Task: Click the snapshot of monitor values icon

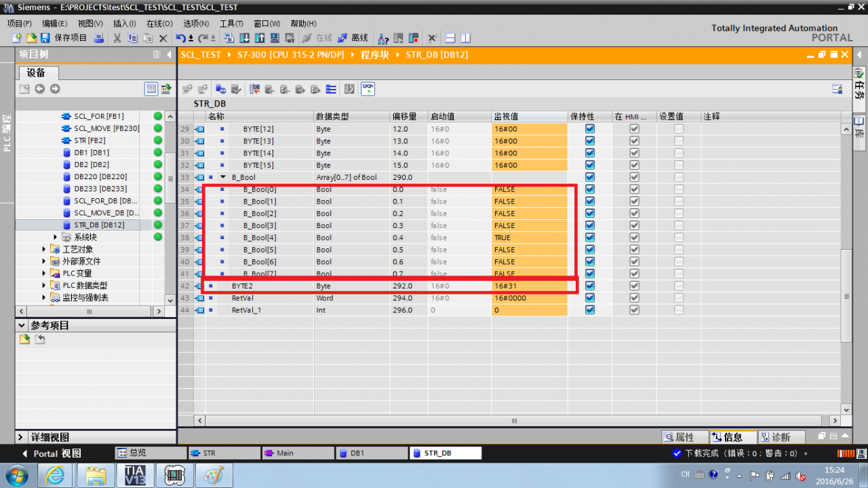Action: pos(255,89)
